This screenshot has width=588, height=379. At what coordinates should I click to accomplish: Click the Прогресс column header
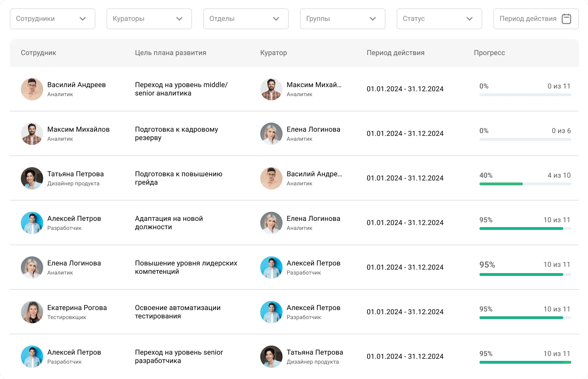pyautogui.click(x=489, y=53)
